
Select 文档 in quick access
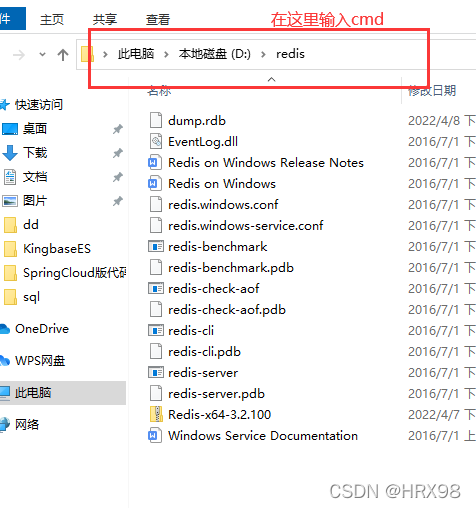pos(35,177)
